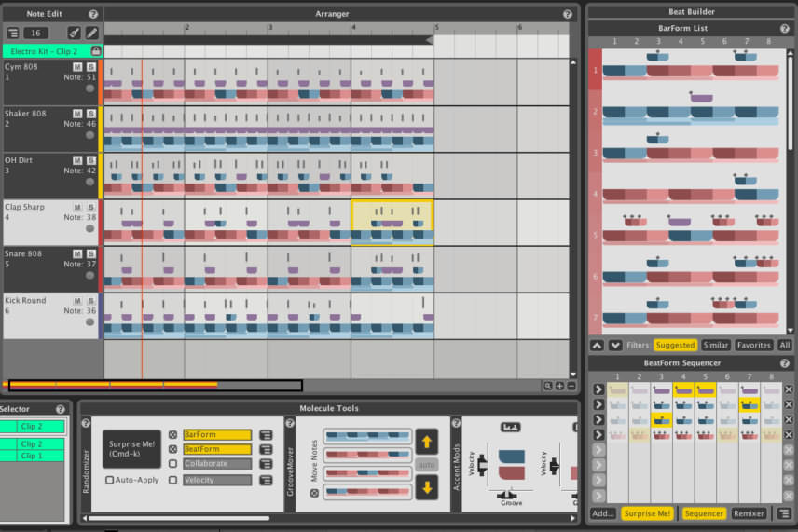
Task: Click the BarForm List up chevron
Action: [x=597, y=346]
